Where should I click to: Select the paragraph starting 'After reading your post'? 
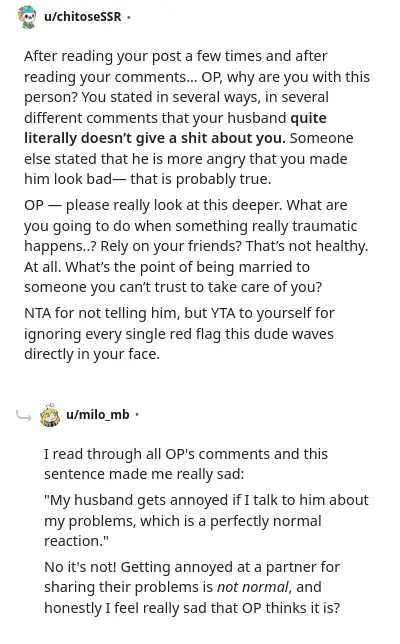click(197, 117)
